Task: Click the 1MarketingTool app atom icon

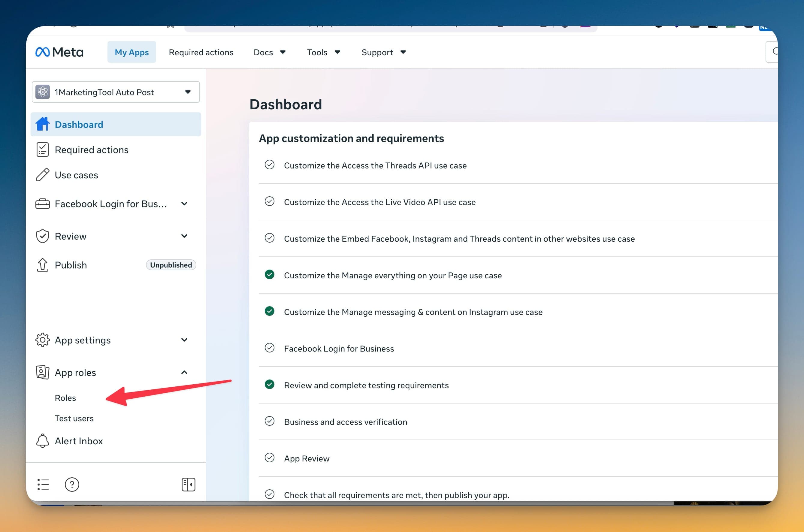Action: tap(43, 92)
